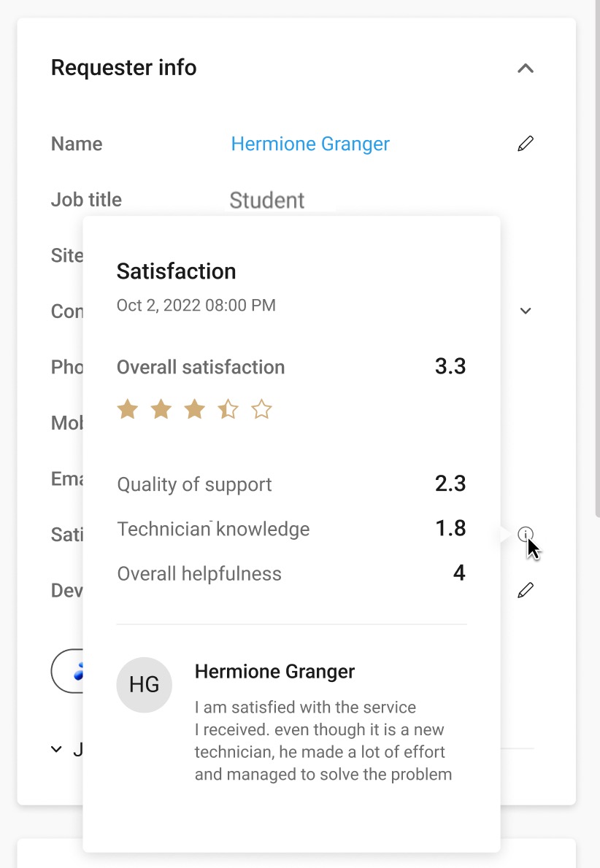Select the Technician knowledge row
The height and width of the screenshot is (868, 600).
point(291,529)
